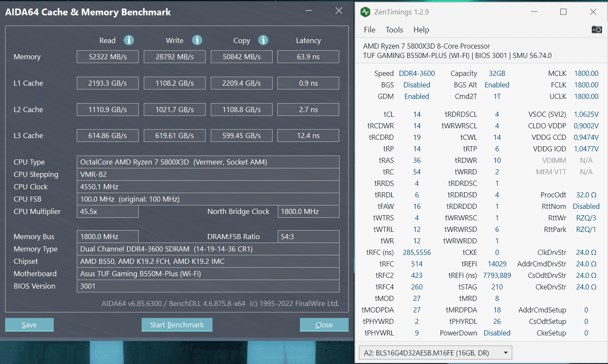Click North Bridge Clock value 1800.0 MHz
Image resolution: width=608 pixels, height=364 pixels.
pos(308,211)
